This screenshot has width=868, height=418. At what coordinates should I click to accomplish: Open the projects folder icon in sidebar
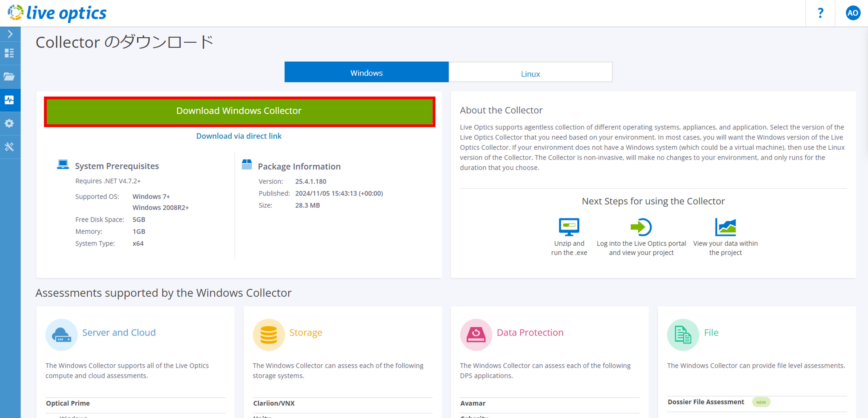[x=9, y=76]
